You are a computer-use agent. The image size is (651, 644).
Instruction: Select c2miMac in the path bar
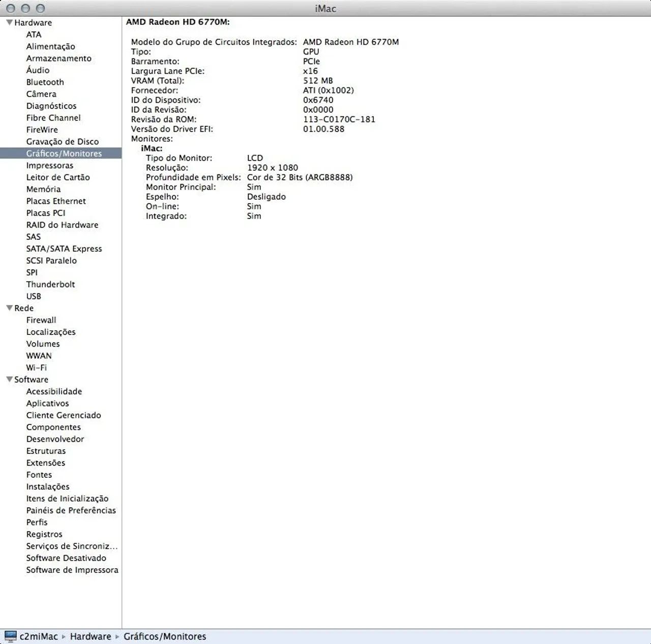[39, 636]
